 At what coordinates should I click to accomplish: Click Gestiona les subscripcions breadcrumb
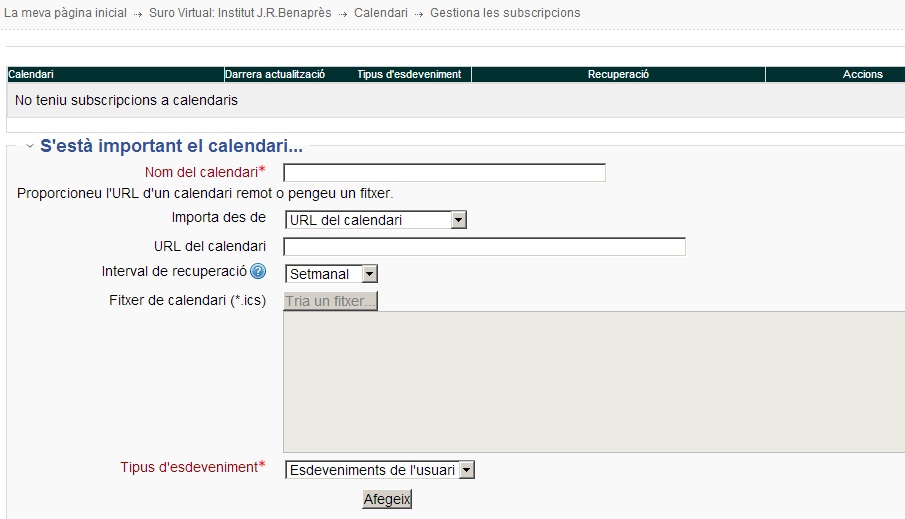pos(505,13)
